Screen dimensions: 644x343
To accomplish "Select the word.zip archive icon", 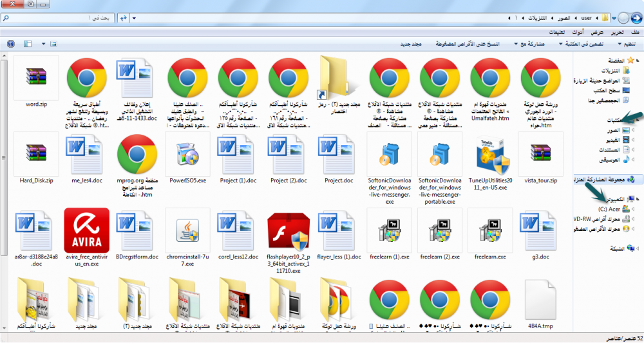I will [x=36, y=77].
